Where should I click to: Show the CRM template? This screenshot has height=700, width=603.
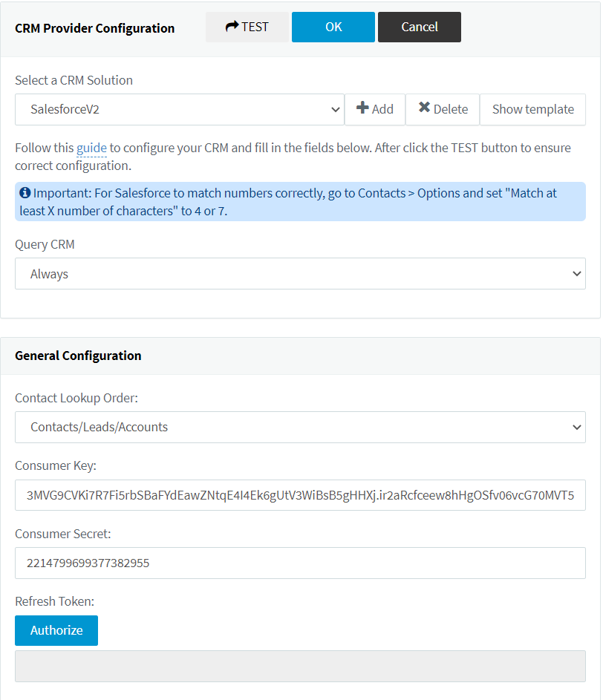533,109
